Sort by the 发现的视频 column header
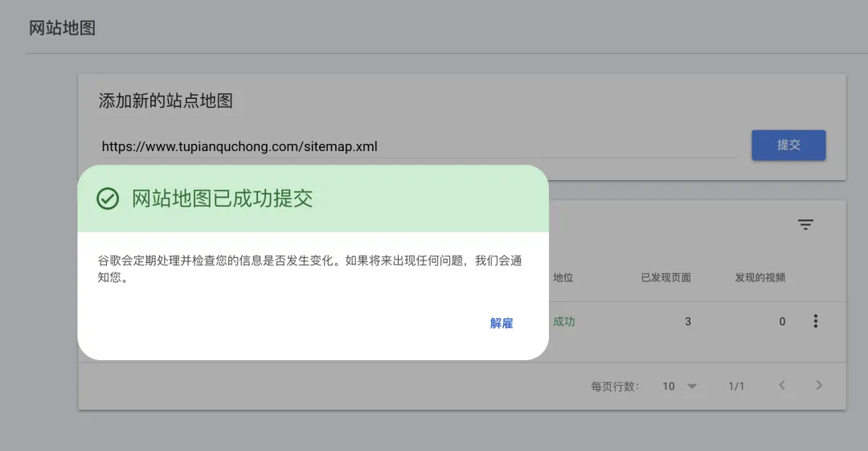Viewport: 868px width, 451px height. [x=759, y=277]
